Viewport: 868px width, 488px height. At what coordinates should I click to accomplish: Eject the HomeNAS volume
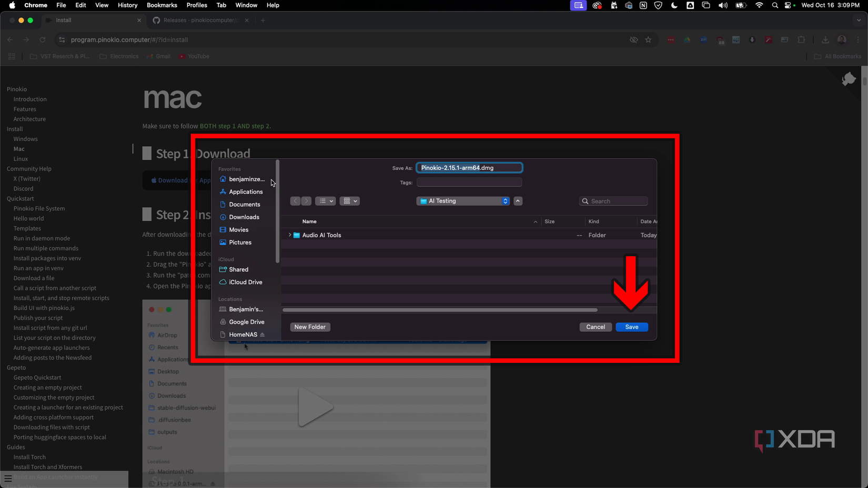click(x=262, y=334)
